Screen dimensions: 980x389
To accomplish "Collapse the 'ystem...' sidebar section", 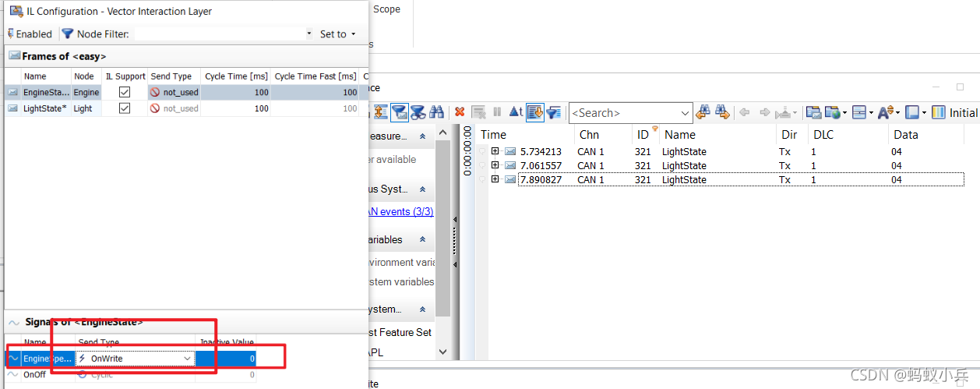I will coord(423,309).
